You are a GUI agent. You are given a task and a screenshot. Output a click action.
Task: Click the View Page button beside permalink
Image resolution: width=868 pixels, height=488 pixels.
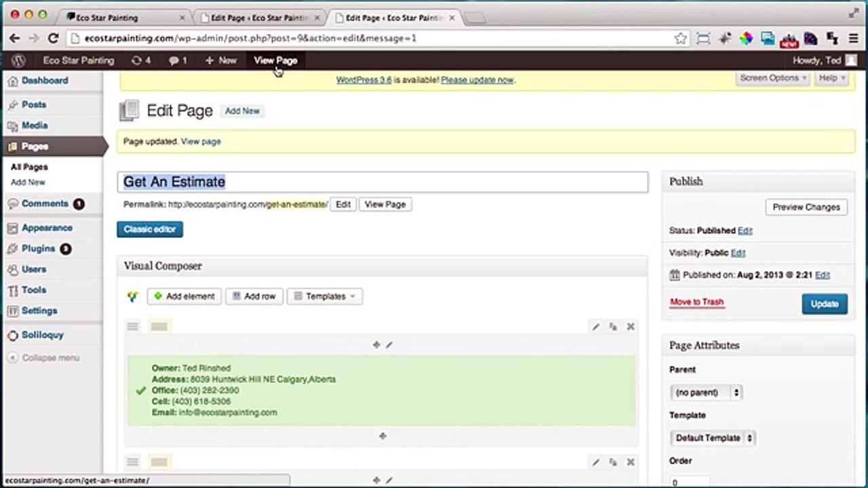[x=385, y=204]
